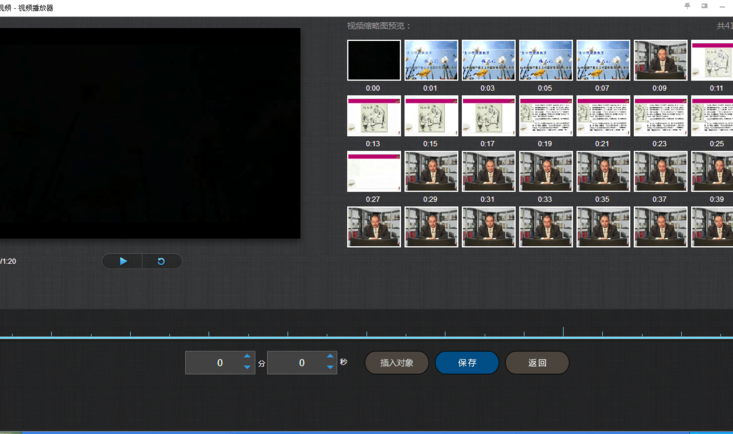733x434 pixels.
Task: Click the pin icon in title bar
Action: click(687, 6)
